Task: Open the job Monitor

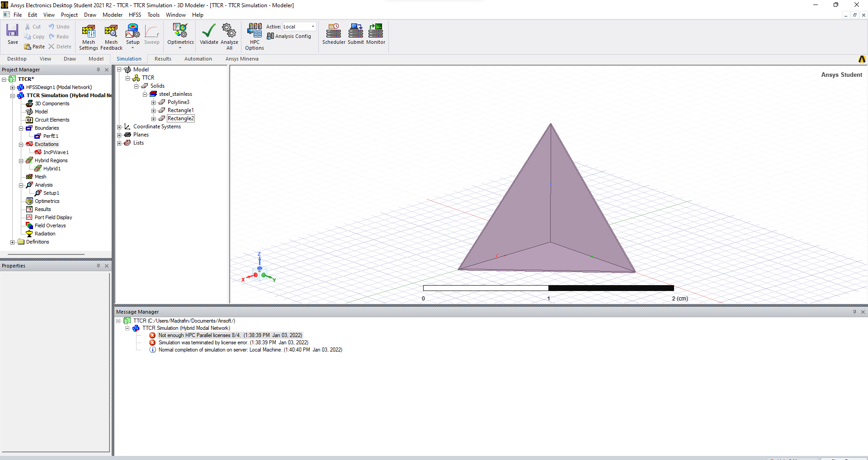Action: click(x=376, y=34)
